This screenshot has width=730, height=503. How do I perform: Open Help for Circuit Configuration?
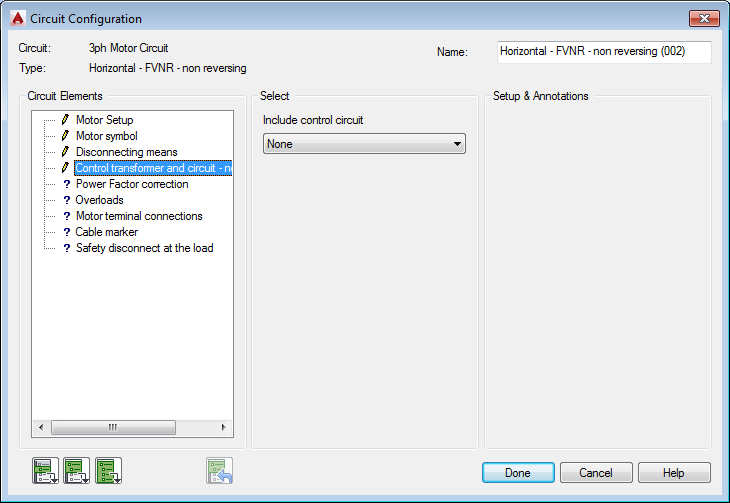pos(674,472)
